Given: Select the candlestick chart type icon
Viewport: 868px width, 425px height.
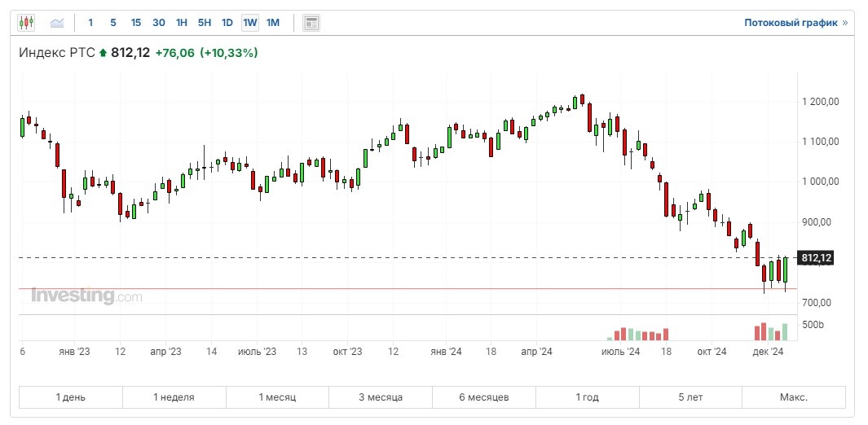Looking at the screenshot, I should click(26, 23).
